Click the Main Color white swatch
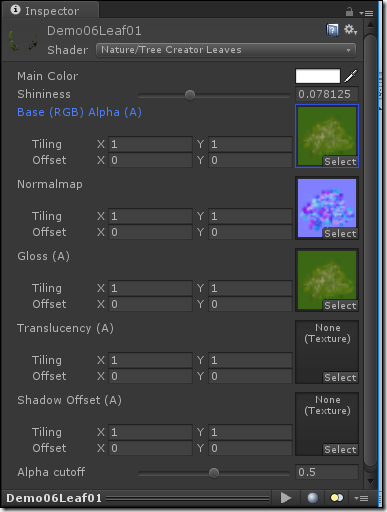 tap(318, 76)
